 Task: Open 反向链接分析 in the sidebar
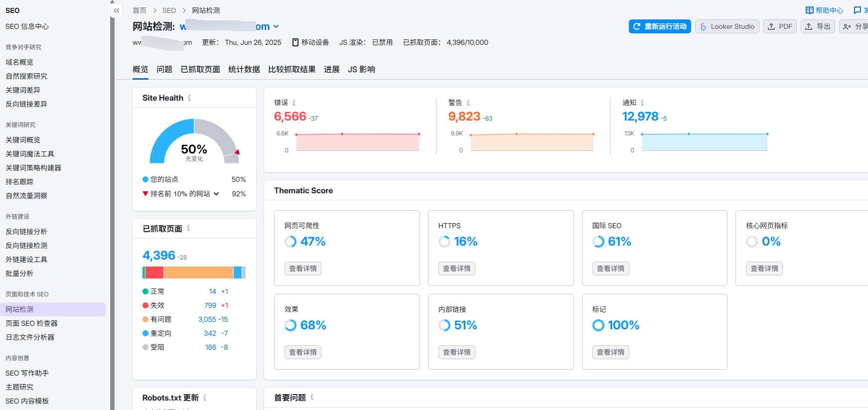point(26,232)
